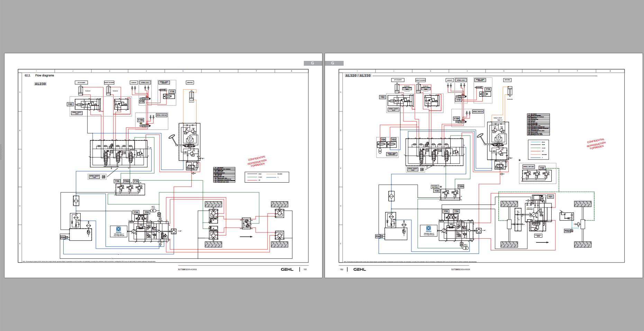The width and height of the screenshot is (644, 331).
Task: Click the Y33 label on the AL230 page
Action: pos(147,212)
